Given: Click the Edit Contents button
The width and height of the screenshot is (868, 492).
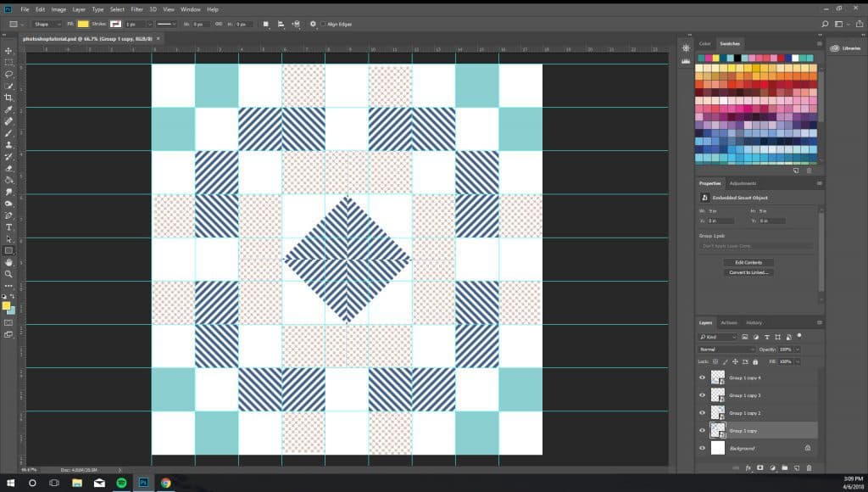Looking at the screenshot, I should (x=748, y=262).
